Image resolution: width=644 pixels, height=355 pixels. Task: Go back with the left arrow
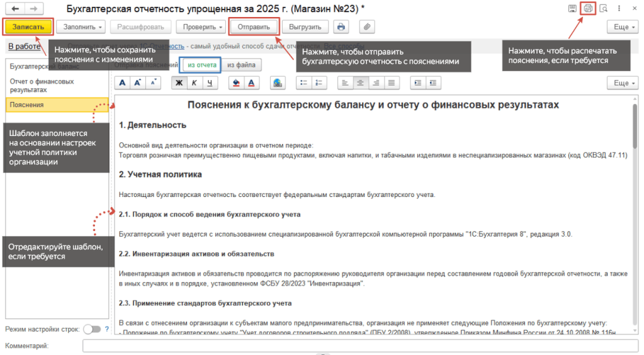point(15,9)
